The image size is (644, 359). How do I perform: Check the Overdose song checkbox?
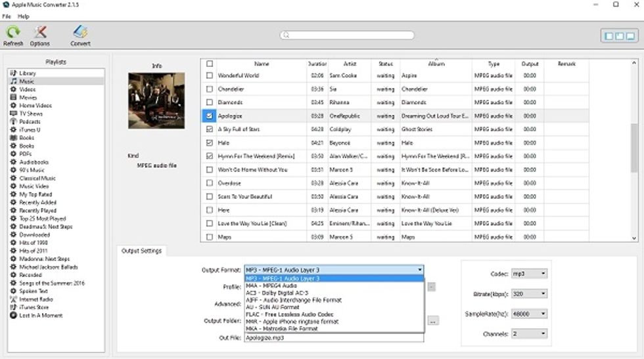pyautogui.click(x=210, y=183)
